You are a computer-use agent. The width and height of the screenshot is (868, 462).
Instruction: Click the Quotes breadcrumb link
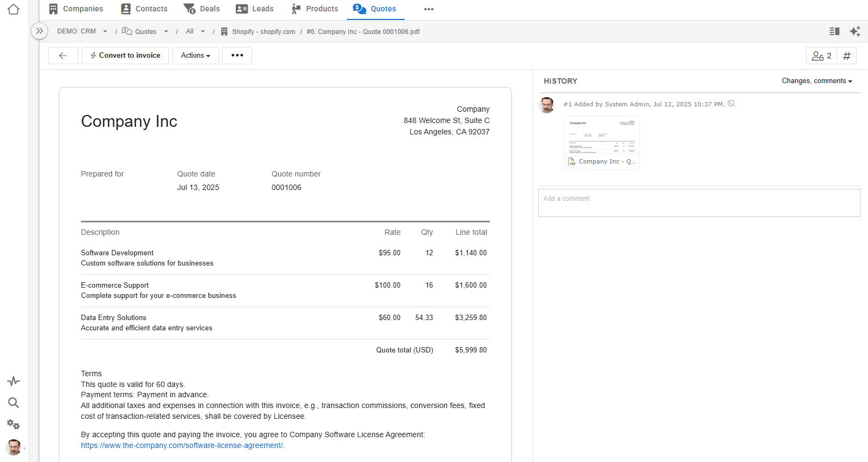146,32
